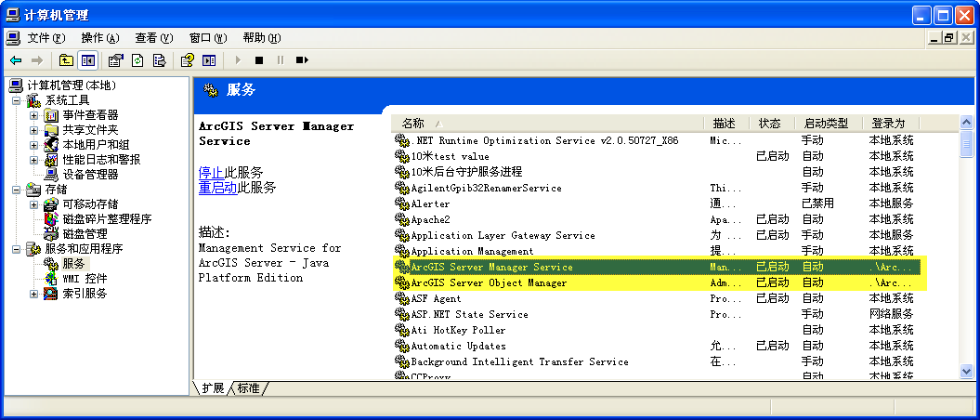Expand the 性能日志和警报 tree node

tap(33, 160)
